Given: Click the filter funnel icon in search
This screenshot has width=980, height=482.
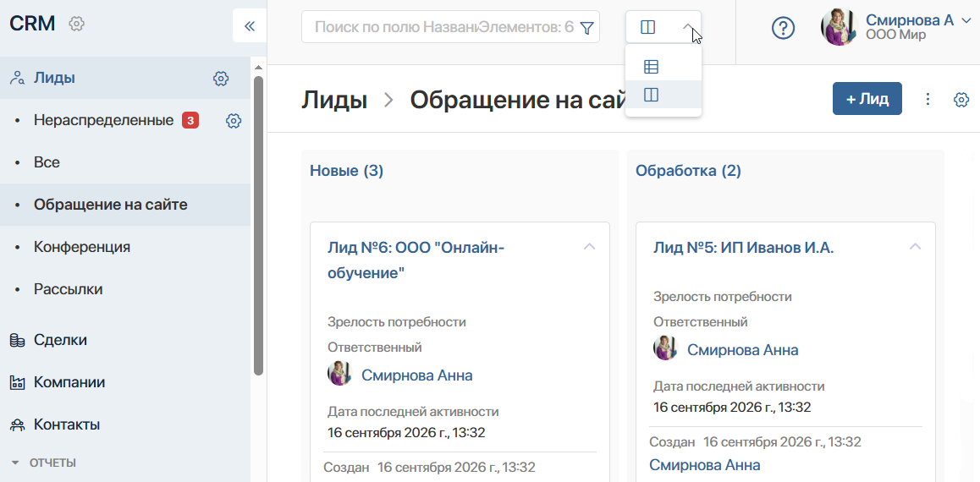Looking at the screenshot, I should (x=586, y=27).
